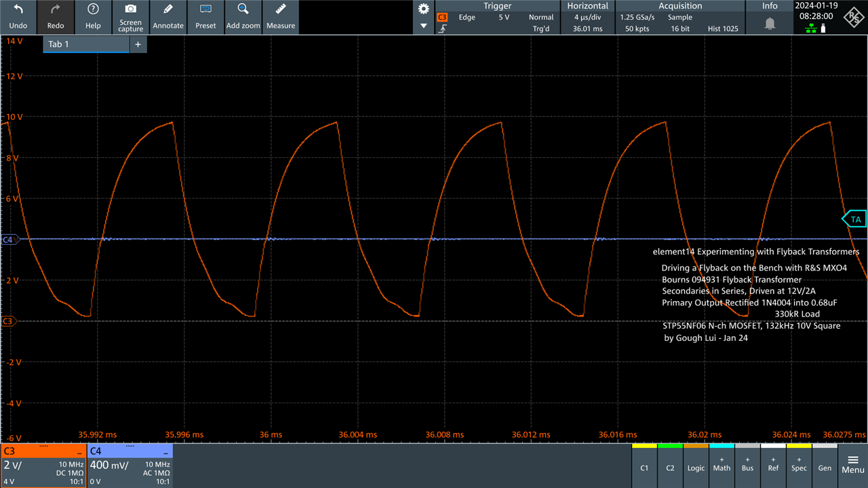Click the Info notification bell icon
This screenshot has height=488, width=868.
[x=770, y=24]
